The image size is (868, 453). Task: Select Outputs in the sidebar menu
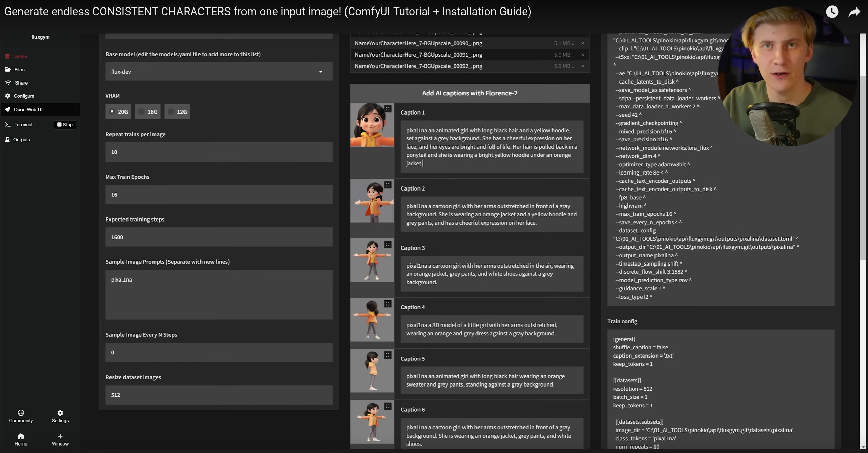[21, 140]
